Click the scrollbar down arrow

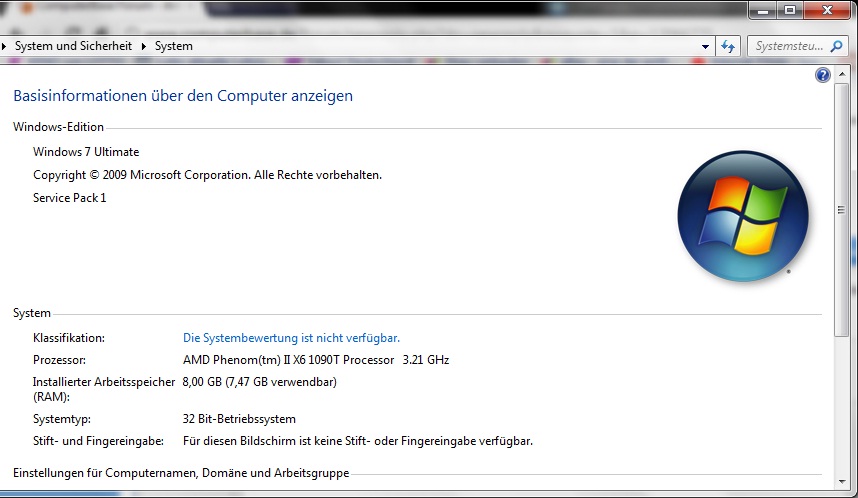(842, 482)
